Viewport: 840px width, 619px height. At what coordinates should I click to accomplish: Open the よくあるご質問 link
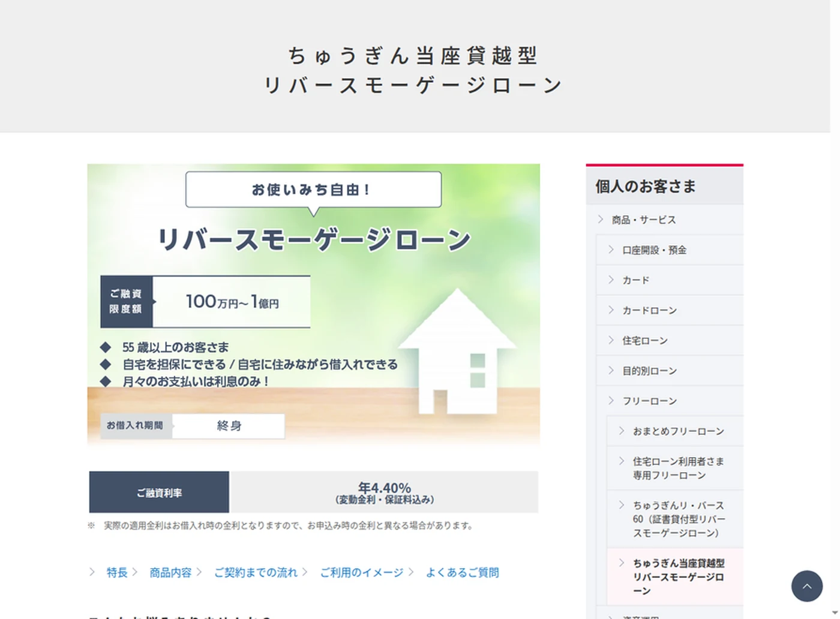(x=462, y=573)
